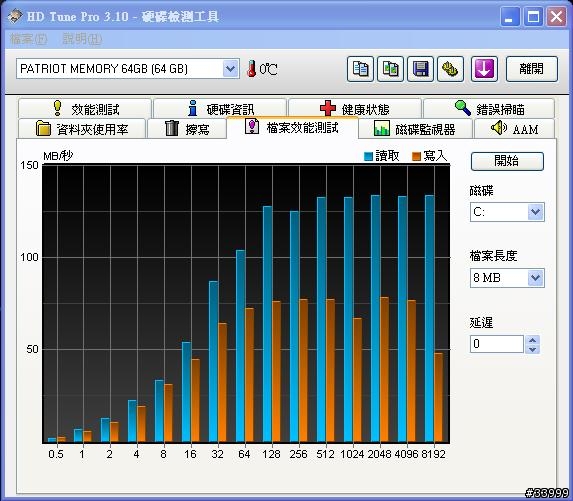Open the 磁碟監視器 disk monitor tab
The width and height of the screenshot is (573, 501).
[x=415, y=129]
